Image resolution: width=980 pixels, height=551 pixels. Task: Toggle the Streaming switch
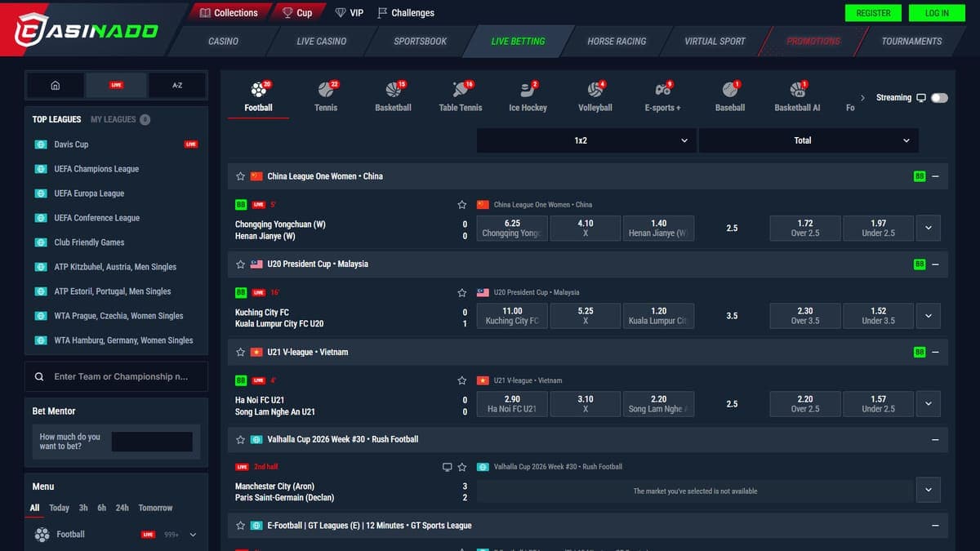coord(939,98)
